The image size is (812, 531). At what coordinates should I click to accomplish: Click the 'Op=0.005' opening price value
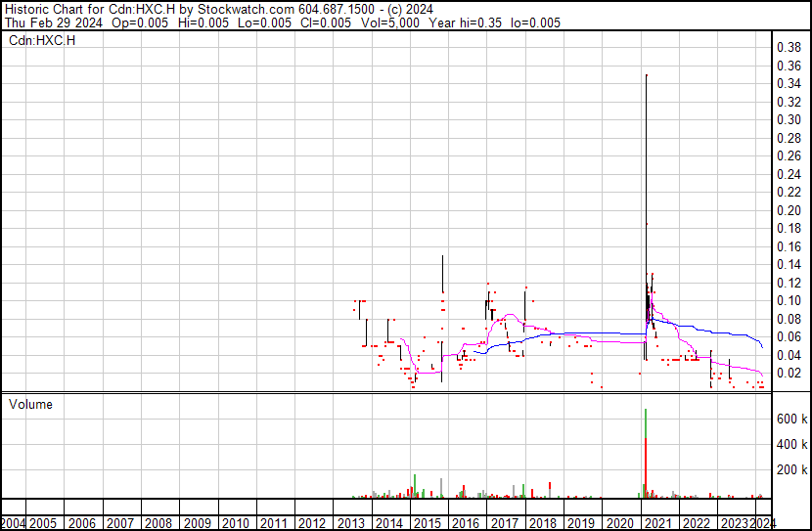tap(140, 22)
